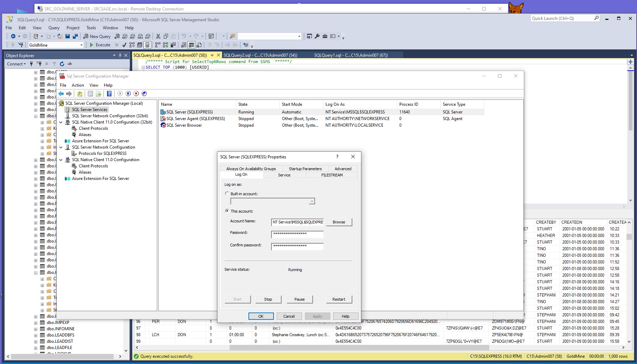Open the Built-in account dropdown list
Image resolution: width=637 pixels, height=364 pixels.
pyautogui.click(x=312, y=201)
